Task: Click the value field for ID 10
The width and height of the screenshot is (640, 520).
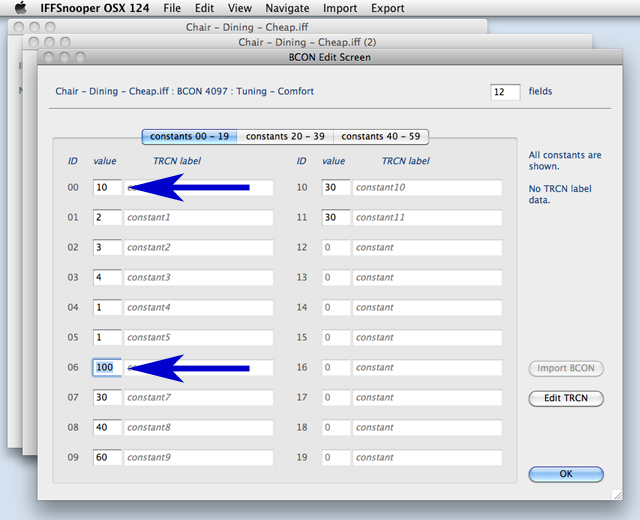Action: click(x=335, y=187)
